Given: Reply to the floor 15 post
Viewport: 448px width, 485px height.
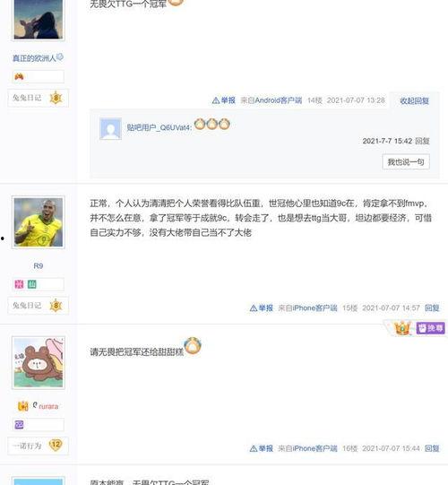Looking at the screenshot, I should click(432, 307).
